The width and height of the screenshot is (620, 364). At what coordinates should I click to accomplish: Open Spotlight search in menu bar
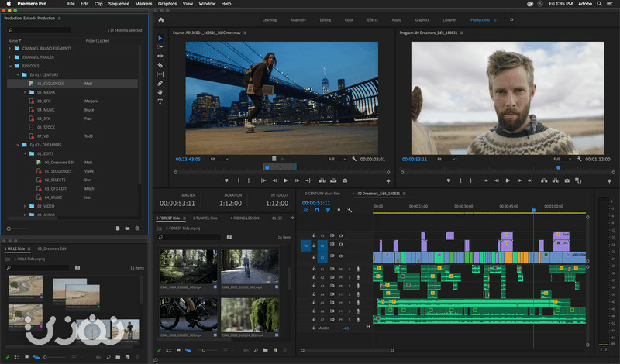pos(599,4)
